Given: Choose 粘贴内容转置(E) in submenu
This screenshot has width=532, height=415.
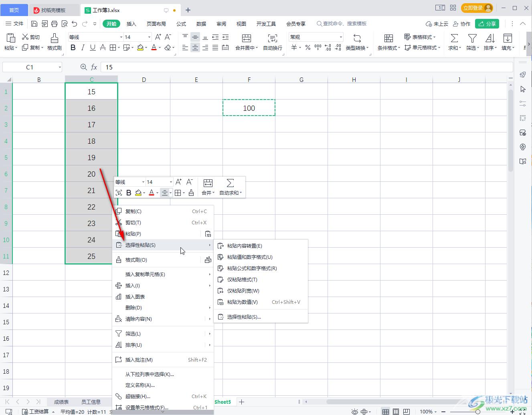Looking at the screenshot, I should pyautogui.click(x=261, y=246).
